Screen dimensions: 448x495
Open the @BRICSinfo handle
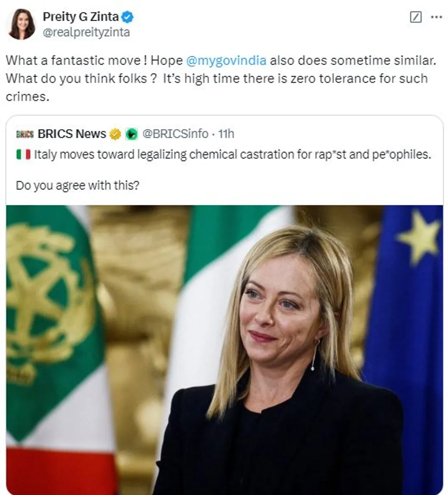click(175, 134)
